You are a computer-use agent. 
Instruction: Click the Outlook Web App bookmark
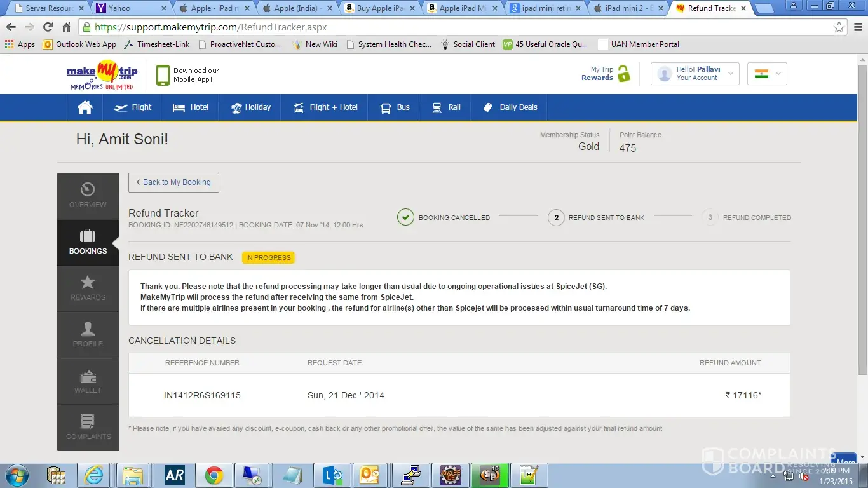tap(79, 44)
